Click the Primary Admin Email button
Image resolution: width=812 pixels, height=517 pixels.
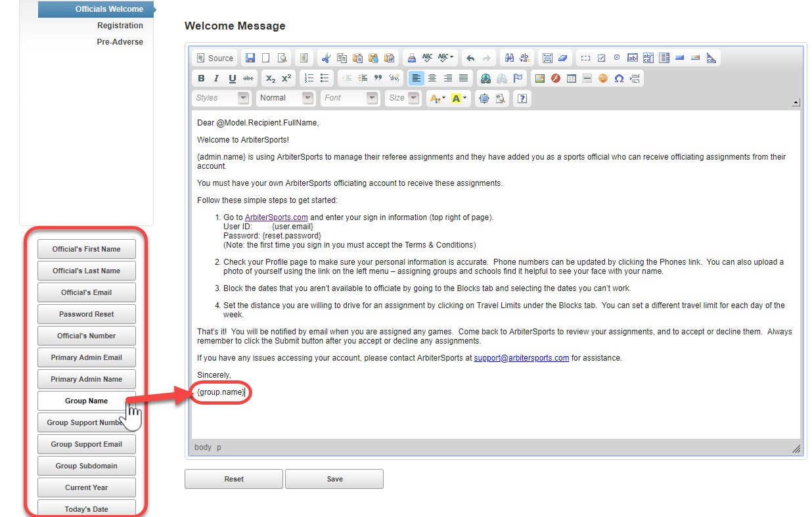[x=87, y=357]
